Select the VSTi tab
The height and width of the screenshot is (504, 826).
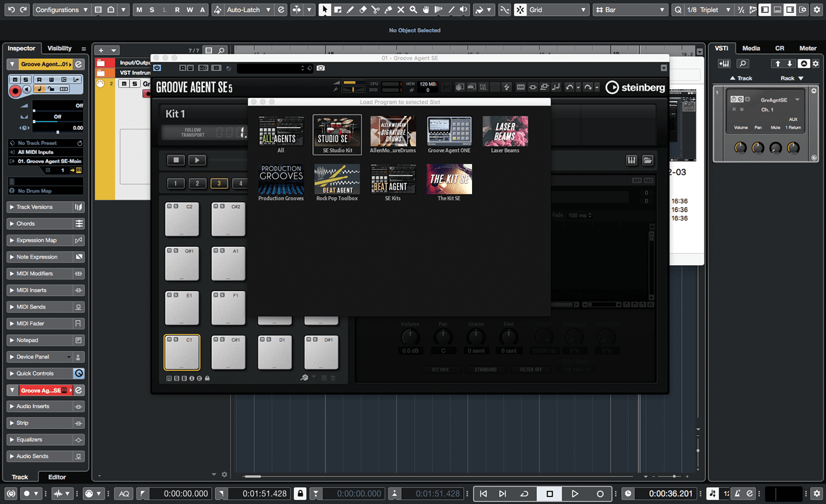(x=721, y=48)
